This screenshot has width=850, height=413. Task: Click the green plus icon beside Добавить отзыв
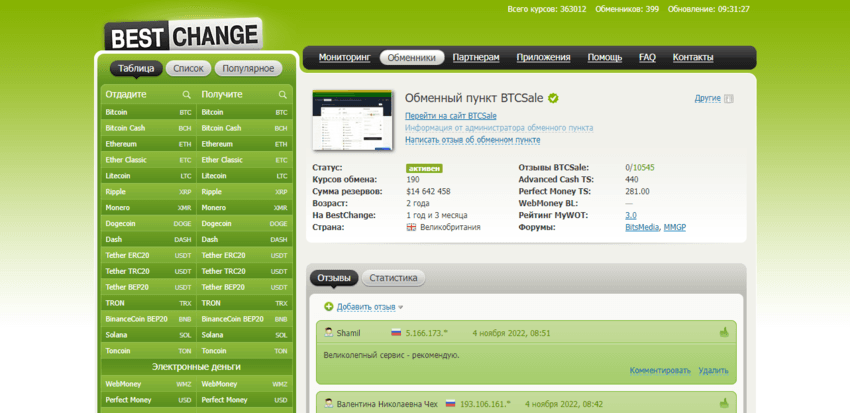point(329,306)
